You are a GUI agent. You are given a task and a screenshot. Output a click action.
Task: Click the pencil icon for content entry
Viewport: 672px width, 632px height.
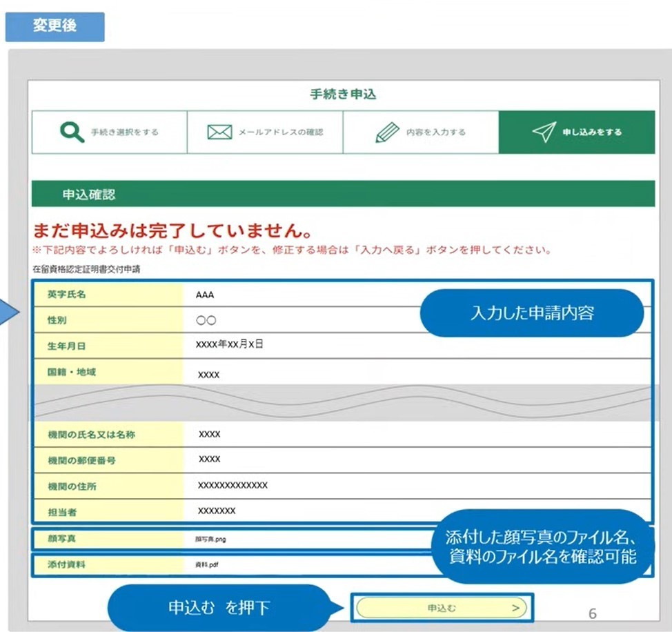pyautogui.click(x=388, y=132)
